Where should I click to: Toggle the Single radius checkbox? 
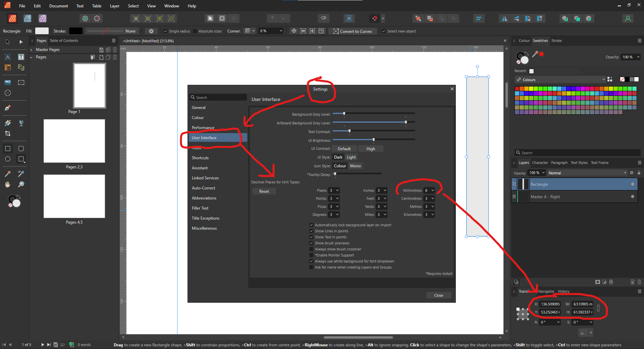coord(165,31)
